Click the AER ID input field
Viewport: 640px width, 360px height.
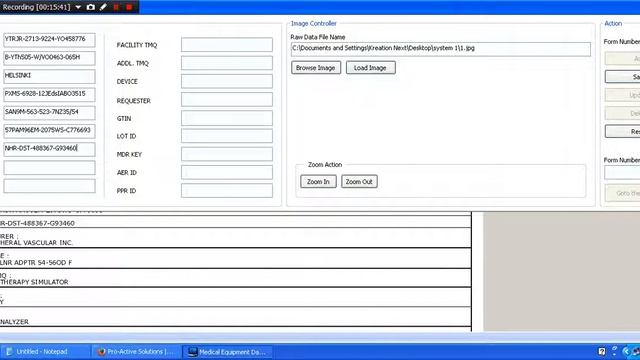tap(227, 172)
